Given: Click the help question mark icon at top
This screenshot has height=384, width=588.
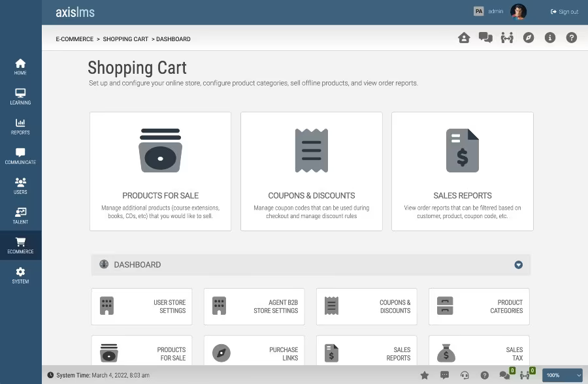Looking at the screenshot, I should click(x=572, y=37).
